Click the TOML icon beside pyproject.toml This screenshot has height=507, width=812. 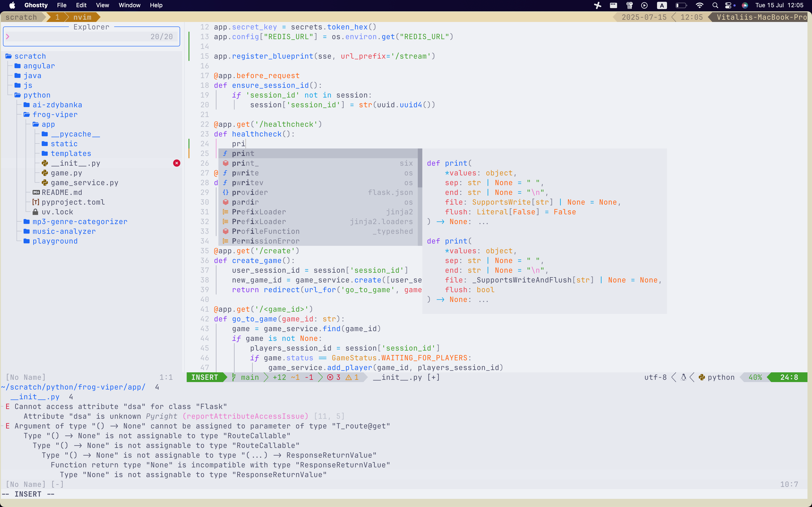click(36, 202)
